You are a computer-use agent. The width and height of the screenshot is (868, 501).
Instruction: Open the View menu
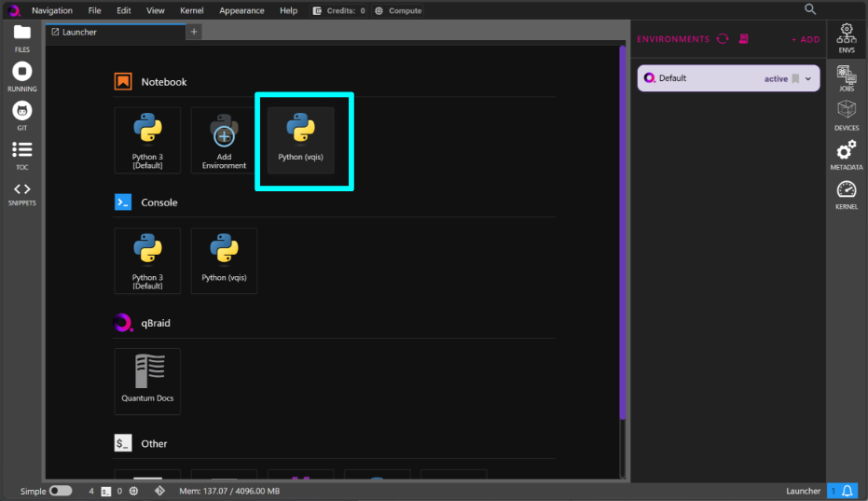point(155,10)
